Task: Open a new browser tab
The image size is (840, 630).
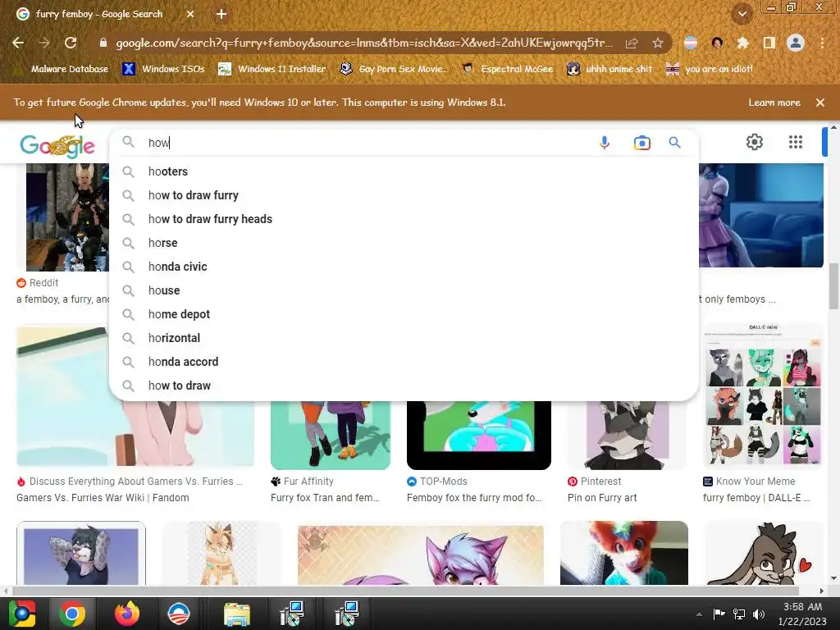Action: tap(221, 15)
